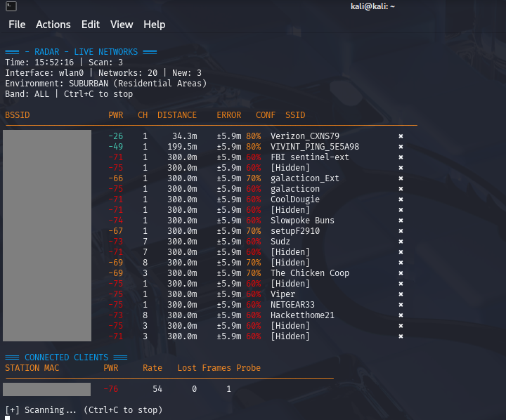The image size is (506, 420).
Task: Click the CONNECTED CLIENTS heading
Action: [67, 357]
